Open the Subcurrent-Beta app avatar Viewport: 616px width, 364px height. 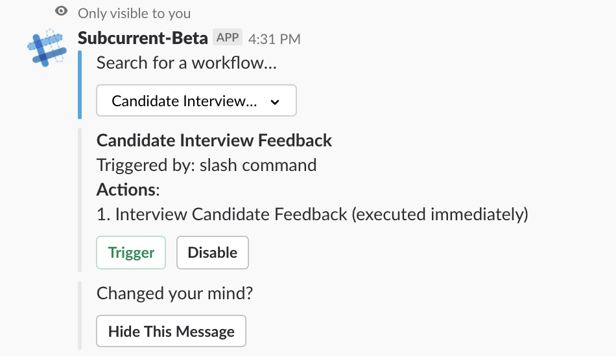47,48
